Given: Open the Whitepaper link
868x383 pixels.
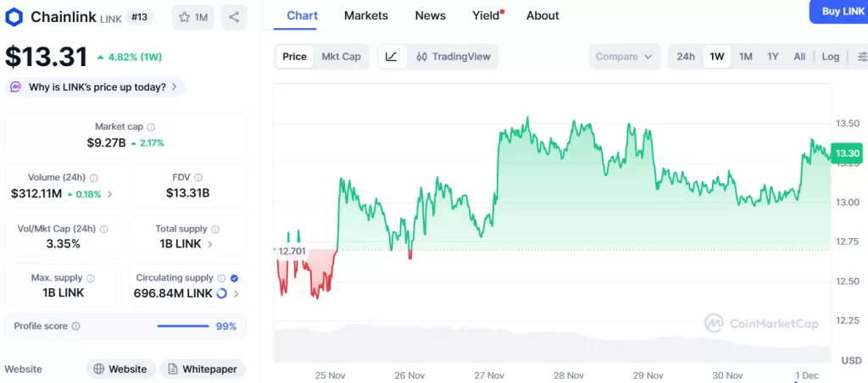Looking at the screenshot, I should 203,369.
